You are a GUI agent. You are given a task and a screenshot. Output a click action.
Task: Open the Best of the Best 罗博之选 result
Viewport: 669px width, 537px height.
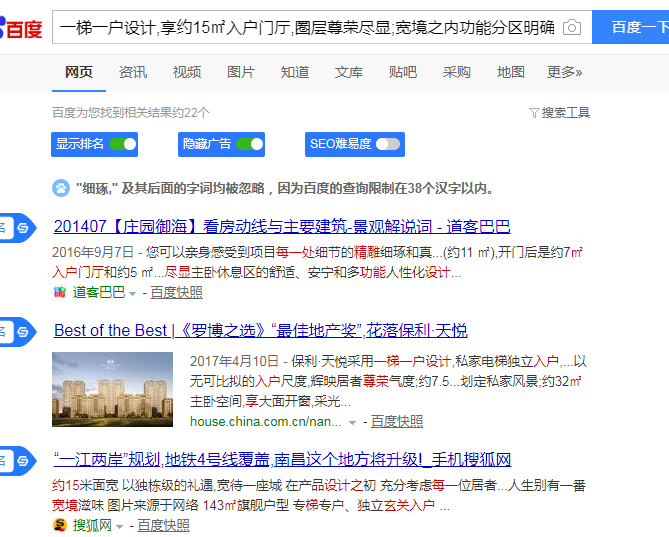pos(261,330)
